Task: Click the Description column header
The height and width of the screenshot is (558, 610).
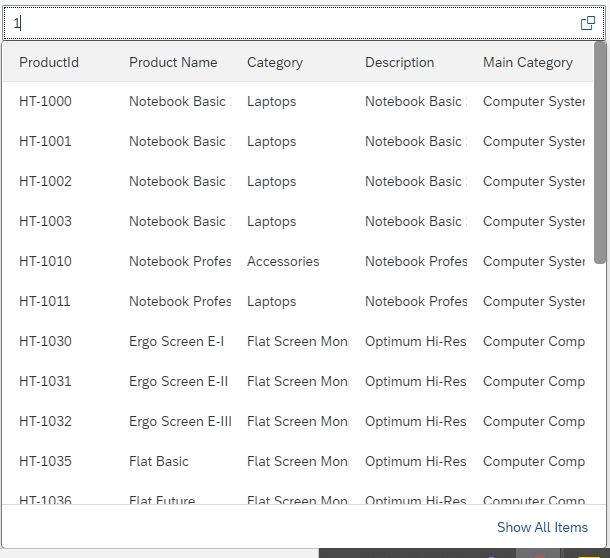Action: tap(399, 62)
